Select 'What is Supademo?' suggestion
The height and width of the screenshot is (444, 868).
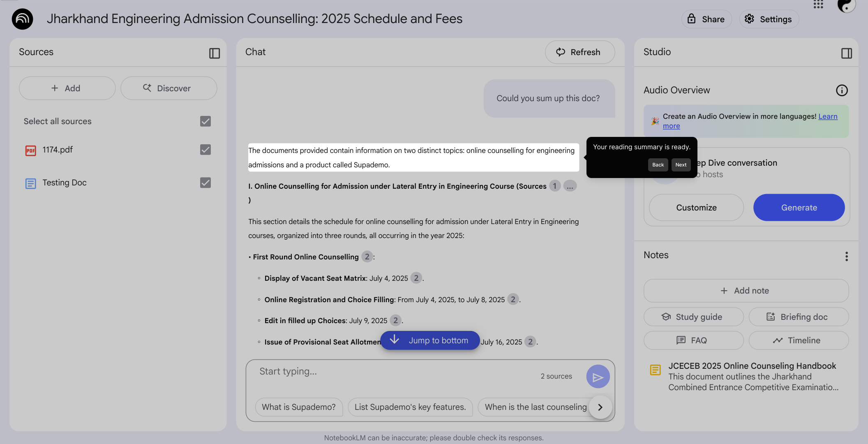(x=299, y=407)
